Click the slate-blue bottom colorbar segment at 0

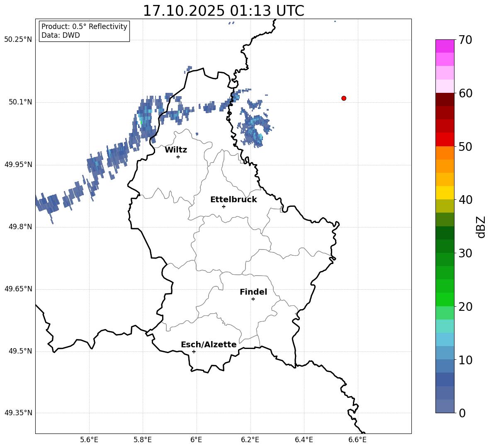tap(445, 407)
